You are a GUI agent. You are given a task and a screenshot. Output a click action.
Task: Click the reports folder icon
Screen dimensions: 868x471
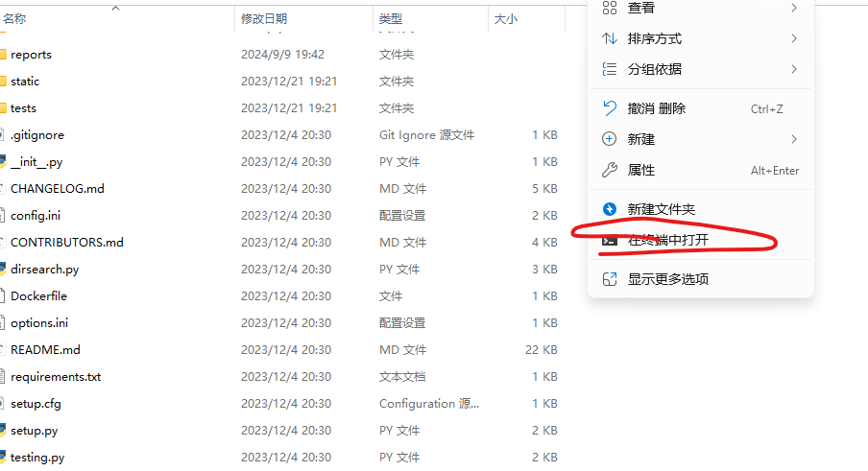[x=3, y=54]
